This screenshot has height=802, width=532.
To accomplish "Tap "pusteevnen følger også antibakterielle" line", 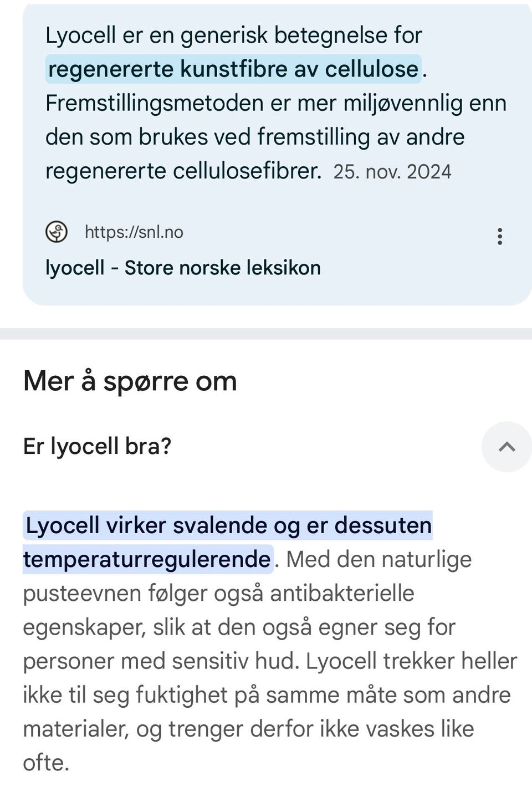I will tap(219, 594).
